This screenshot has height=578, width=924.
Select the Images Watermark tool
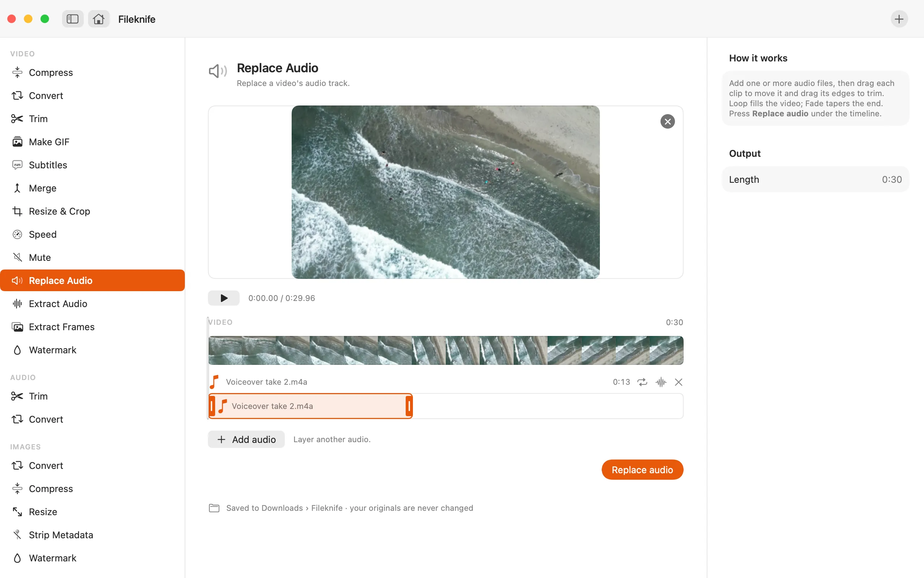click(92, 558)
